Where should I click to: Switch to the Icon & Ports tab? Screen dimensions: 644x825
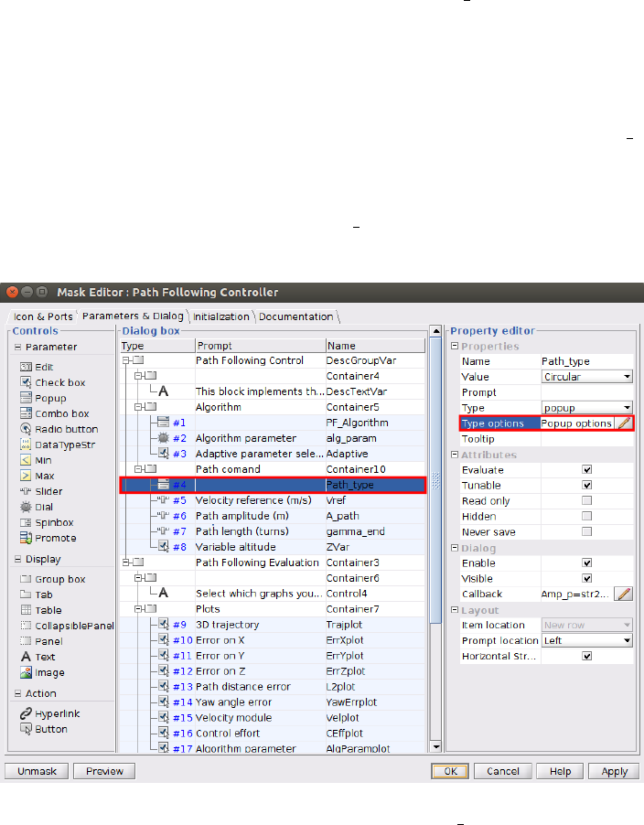click(x=43, y=316)
